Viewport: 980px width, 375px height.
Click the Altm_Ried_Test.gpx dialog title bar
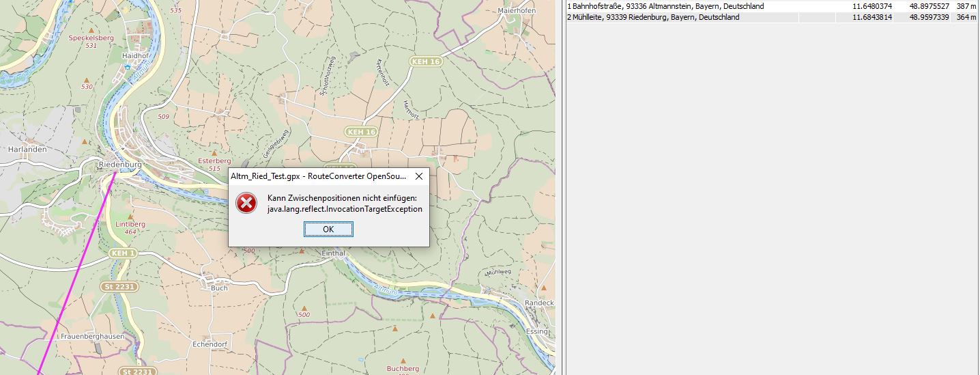318,176
